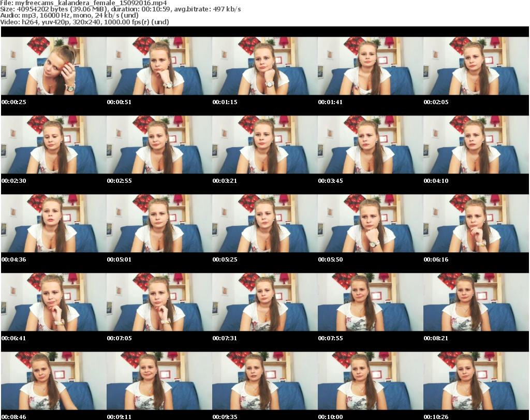This screenshot has width=530, height=420.
Task: Select the thumbnail stamped 00:04:36
Action: (54, 224)
